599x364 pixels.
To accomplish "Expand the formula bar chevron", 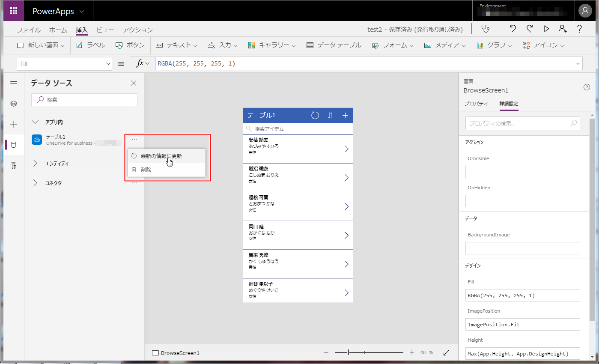I will tap(578, 64).
